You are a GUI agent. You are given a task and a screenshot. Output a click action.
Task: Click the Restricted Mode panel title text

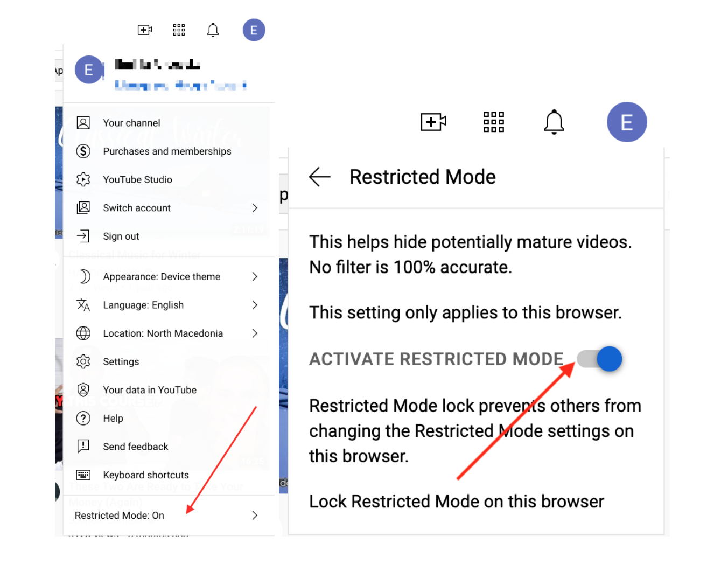coord(423,177)
